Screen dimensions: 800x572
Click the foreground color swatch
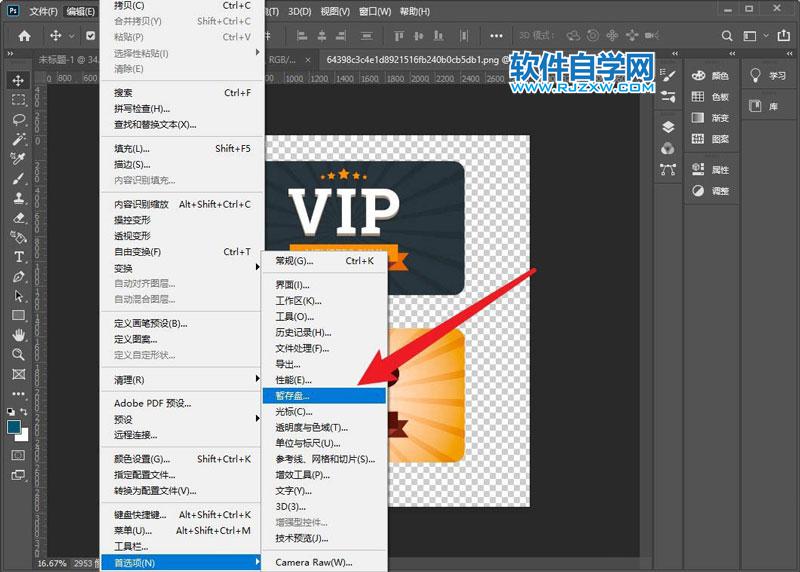tap(14, 426)
